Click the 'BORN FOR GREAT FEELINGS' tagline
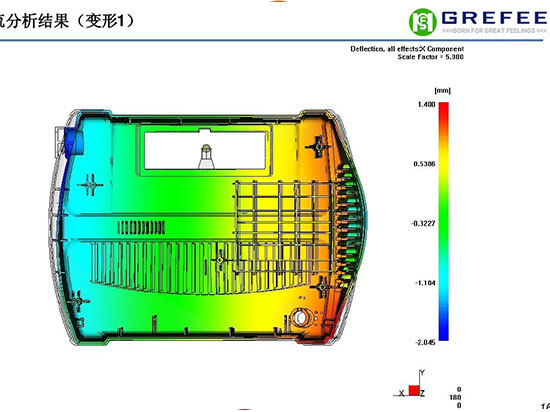Screen dimensions: 550x412 [x=494, y=31]
